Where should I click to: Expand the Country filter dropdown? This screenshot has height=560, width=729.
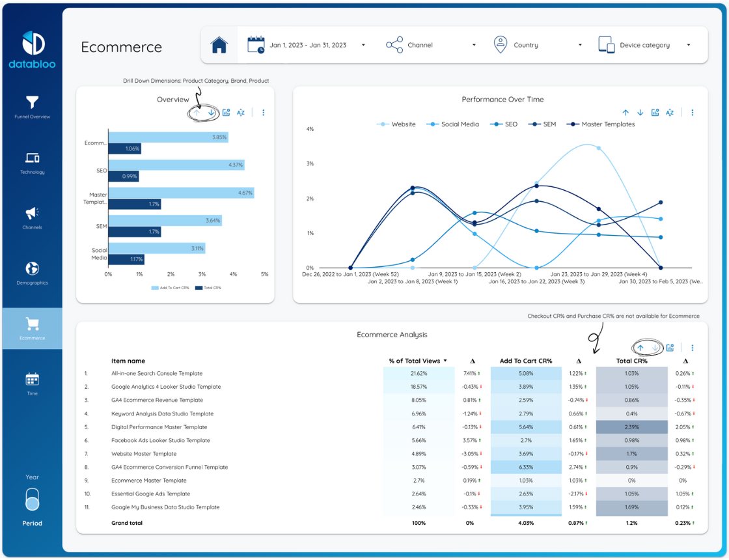tap(580, 45)
